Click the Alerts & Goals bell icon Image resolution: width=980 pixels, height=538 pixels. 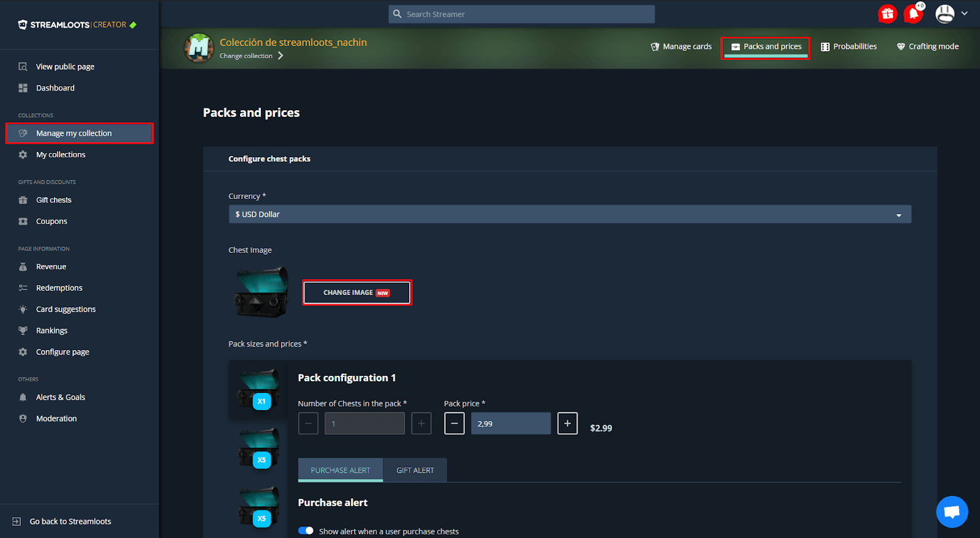click(x=23, y=397)
